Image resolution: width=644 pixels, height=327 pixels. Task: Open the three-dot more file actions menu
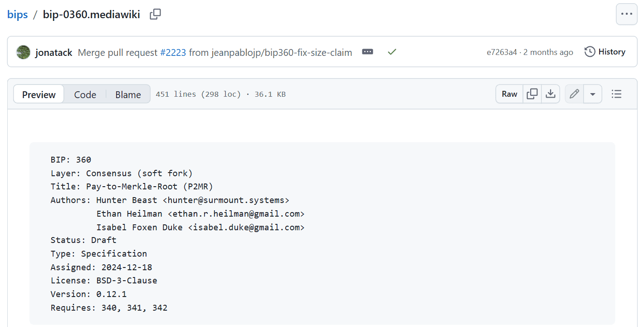(627, 14)
